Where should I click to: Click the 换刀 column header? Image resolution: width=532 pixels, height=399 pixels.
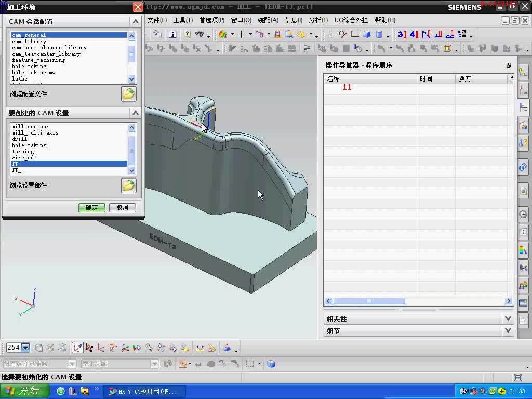point(482,79)
